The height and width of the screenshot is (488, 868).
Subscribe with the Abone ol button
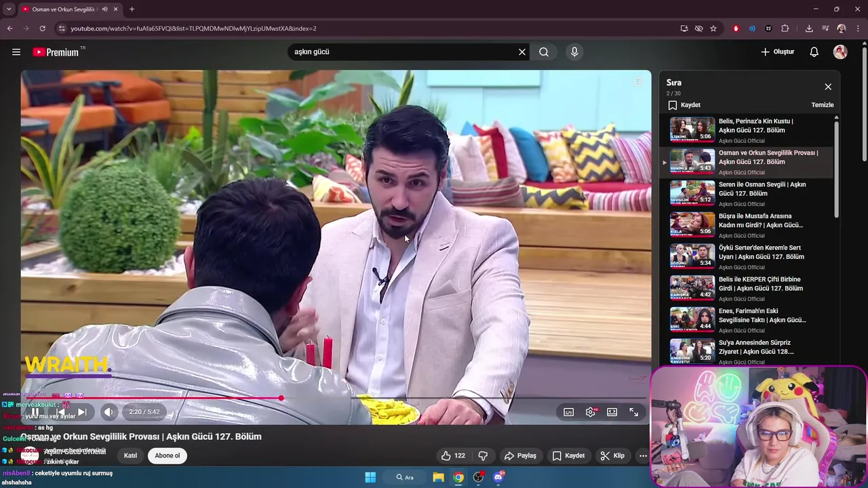167,455
